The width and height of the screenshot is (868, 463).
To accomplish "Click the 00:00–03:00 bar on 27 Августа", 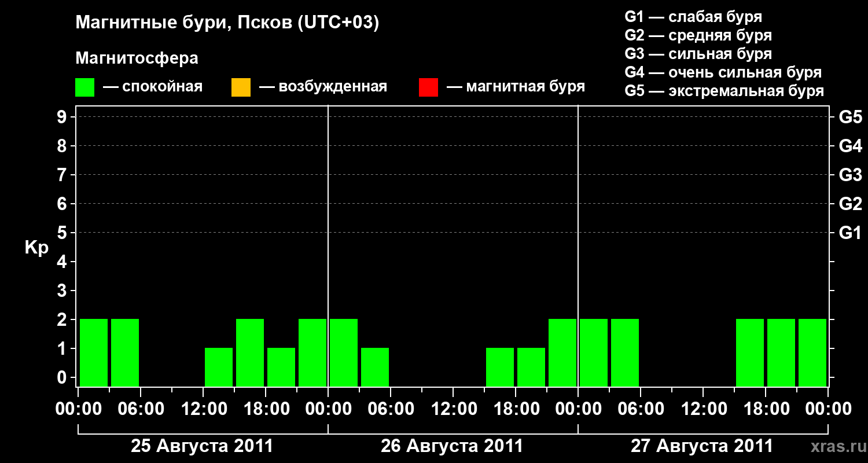I will [594, 352].
